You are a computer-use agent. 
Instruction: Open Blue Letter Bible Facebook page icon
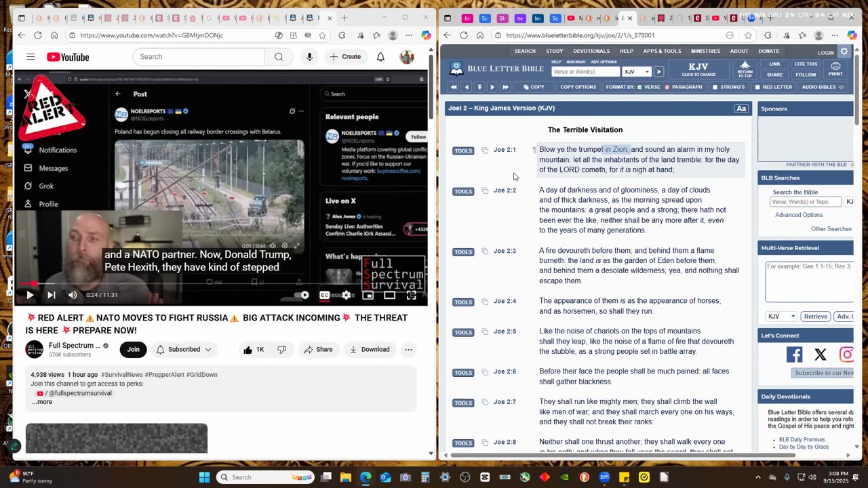tap(794, 354)
